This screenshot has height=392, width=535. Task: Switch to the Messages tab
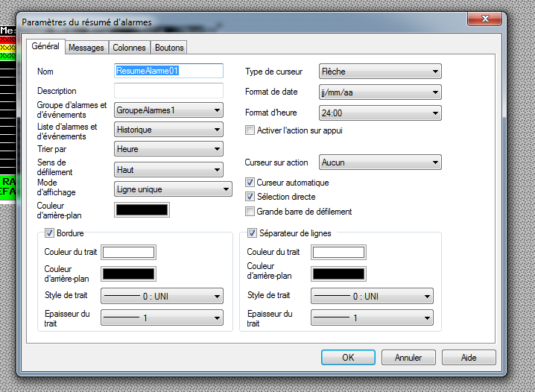click(86, 48)
